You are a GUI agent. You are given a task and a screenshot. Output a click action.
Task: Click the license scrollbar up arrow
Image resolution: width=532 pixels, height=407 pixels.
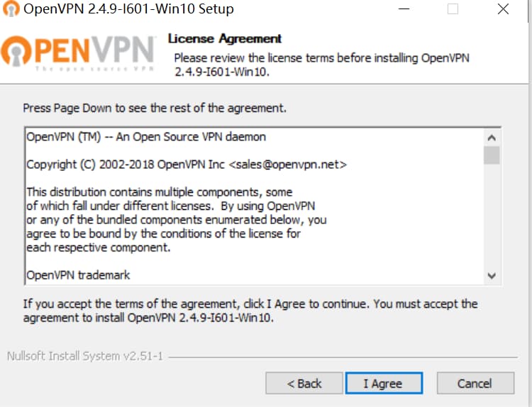(x=492, y=137)
